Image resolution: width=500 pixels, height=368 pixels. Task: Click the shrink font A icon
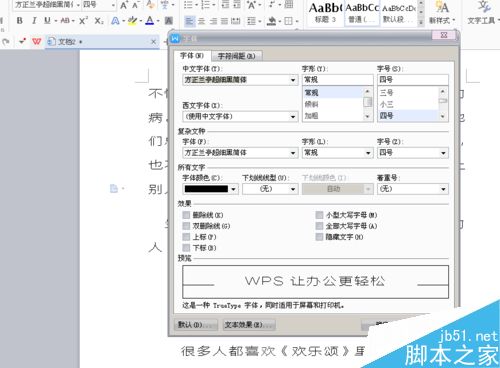(x=135, y=5)
